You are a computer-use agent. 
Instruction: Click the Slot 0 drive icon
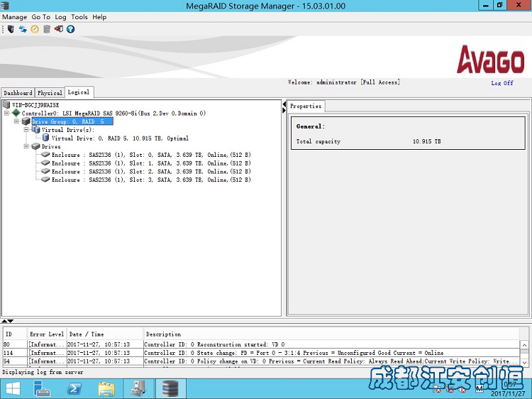(x=45, y=155)
